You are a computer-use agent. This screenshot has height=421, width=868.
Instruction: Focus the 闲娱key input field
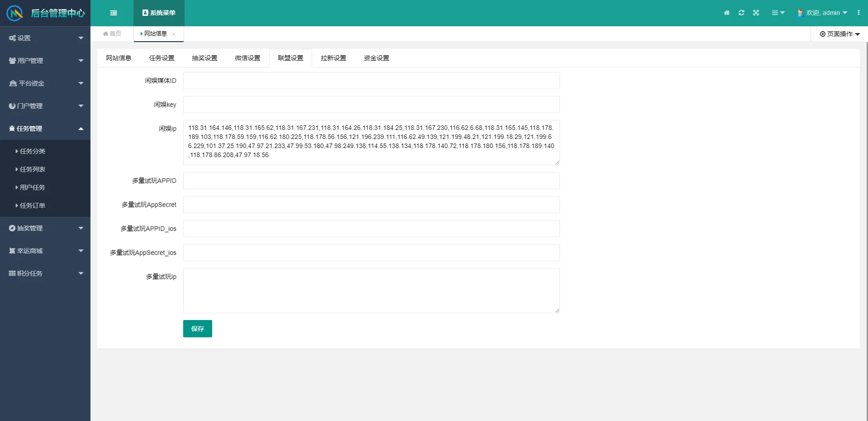pos(371,105)
